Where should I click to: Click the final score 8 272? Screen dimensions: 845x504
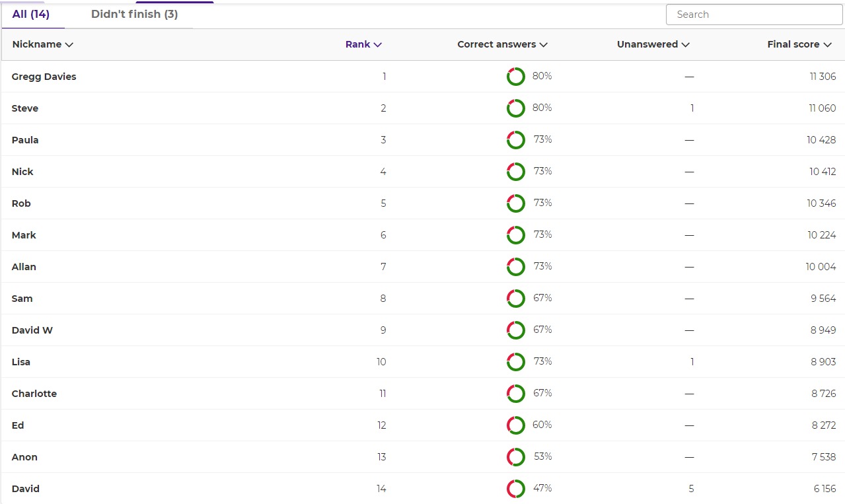point(824,425)
